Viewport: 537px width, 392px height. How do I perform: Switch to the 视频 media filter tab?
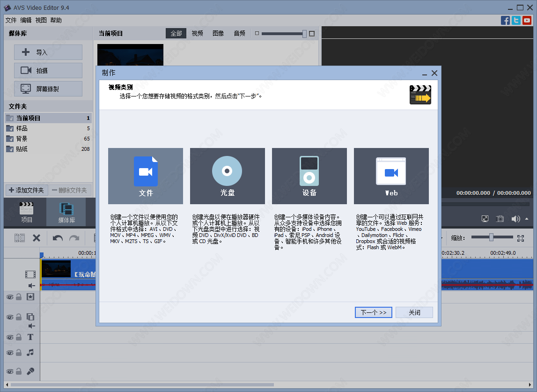197,33
